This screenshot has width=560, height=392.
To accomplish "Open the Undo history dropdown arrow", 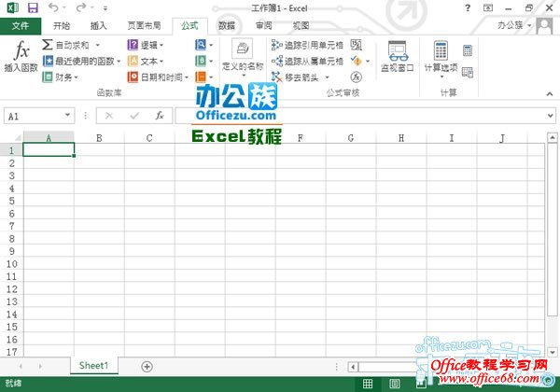I will pyautogui.click(x=64, y=7).
